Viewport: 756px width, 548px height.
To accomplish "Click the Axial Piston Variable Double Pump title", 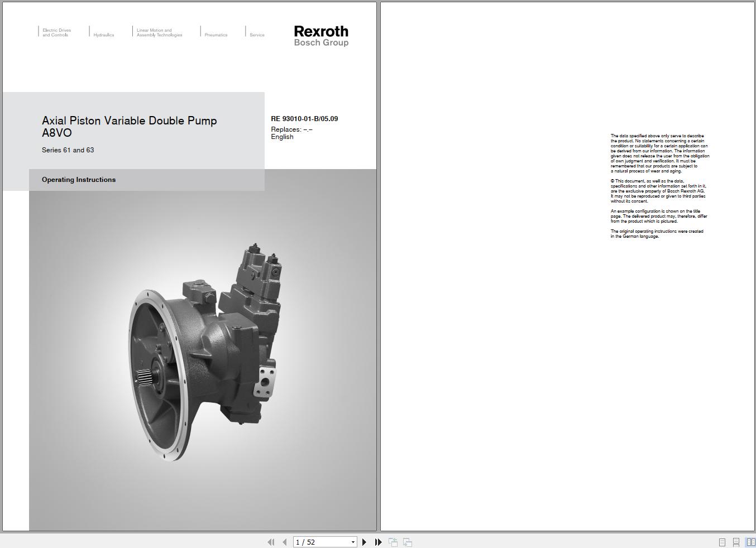I will [x=130, y=121].
